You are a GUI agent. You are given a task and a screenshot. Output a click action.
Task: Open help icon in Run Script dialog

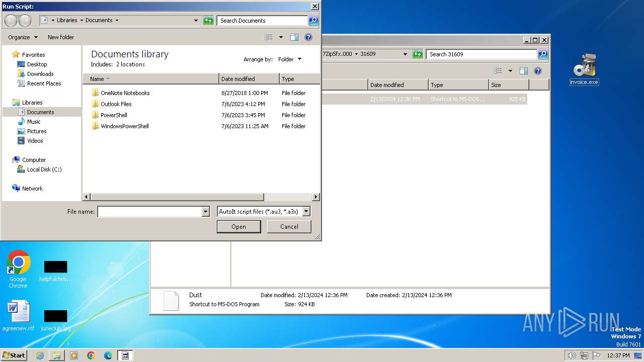[308, 37]
